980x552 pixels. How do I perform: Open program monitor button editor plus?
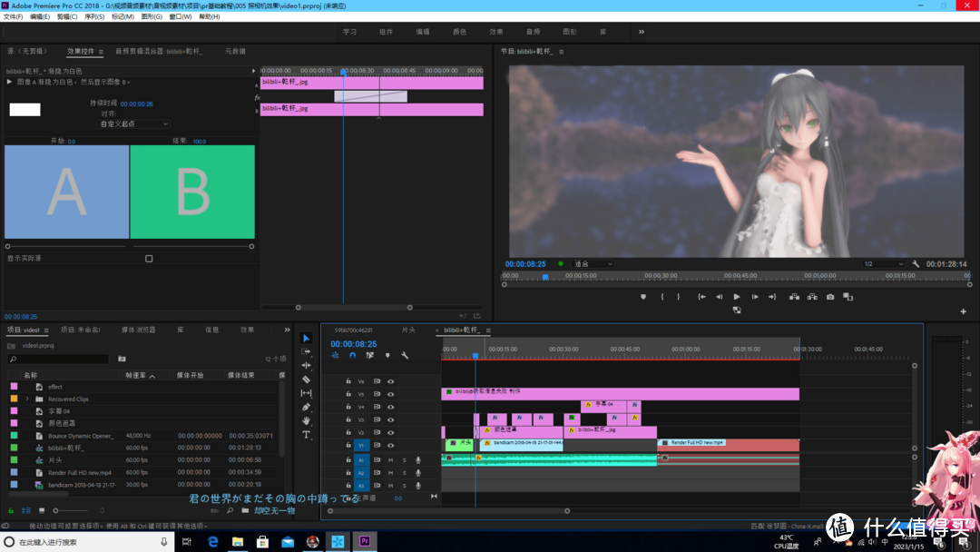tap(963, 311)
